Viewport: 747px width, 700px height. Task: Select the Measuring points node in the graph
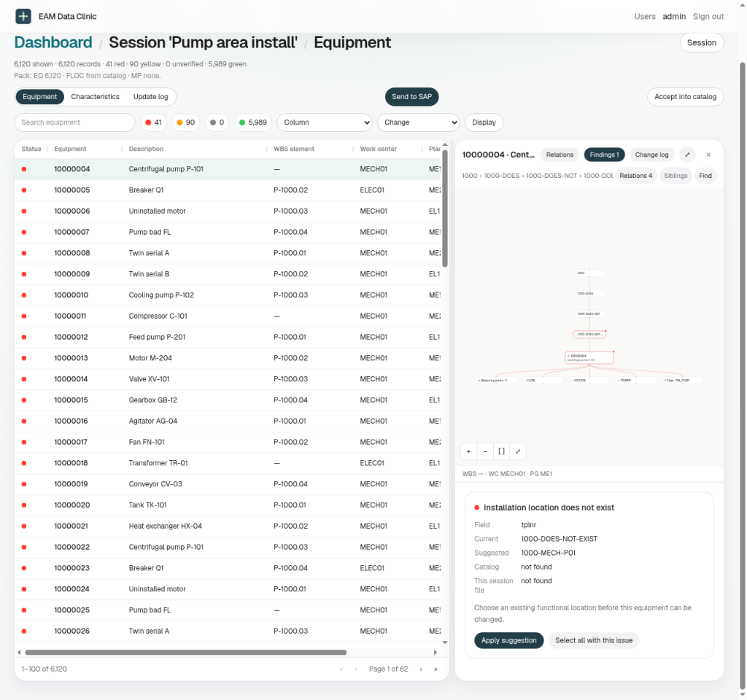(496, 381)
